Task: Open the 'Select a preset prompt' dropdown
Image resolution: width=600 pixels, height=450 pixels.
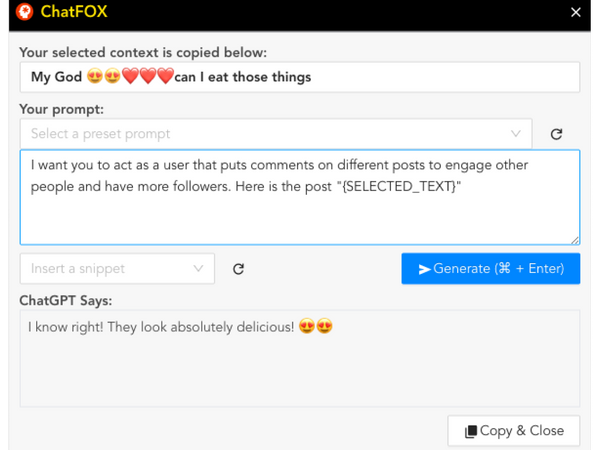Action: pyautogui.click(x=260, y=133)
